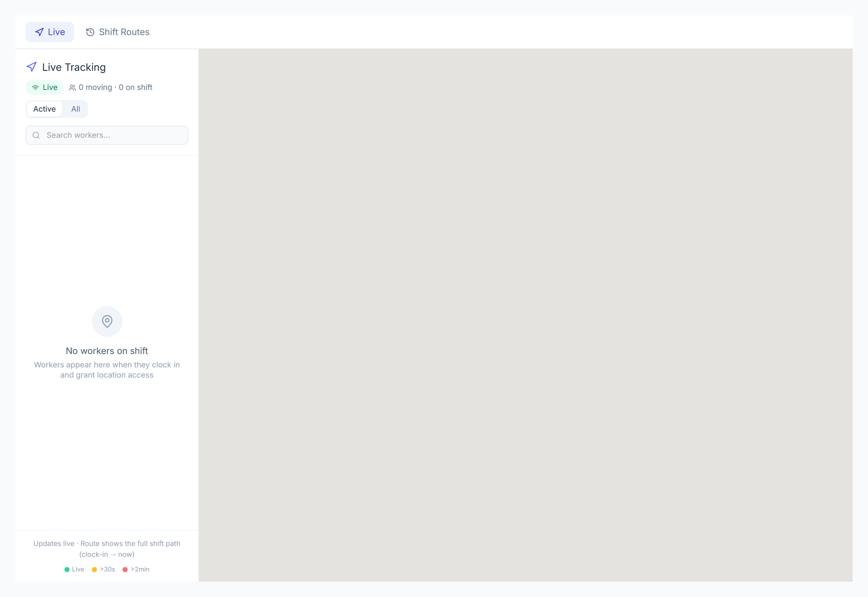Click the navigation arrow icon in Live tab
868x597 pixels.
click(39, 32)
